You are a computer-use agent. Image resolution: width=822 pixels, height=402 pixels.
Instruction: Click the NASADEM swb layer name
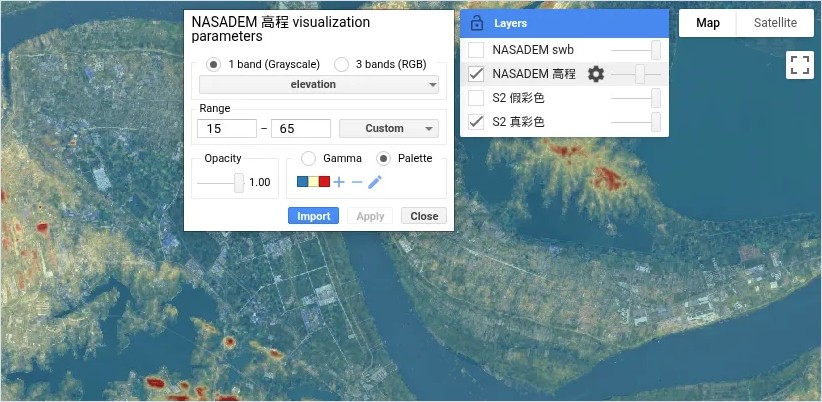(x=533, y=50)
